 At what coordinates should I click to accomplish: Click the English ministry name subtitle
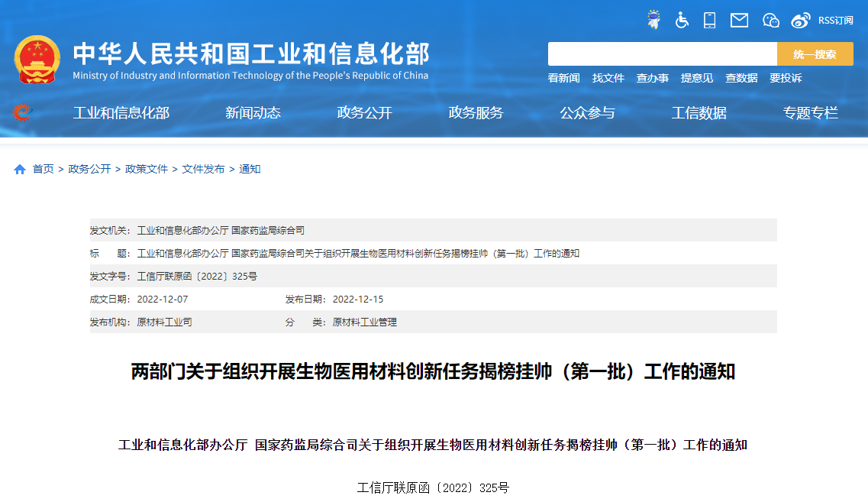[x=250, y=76]
